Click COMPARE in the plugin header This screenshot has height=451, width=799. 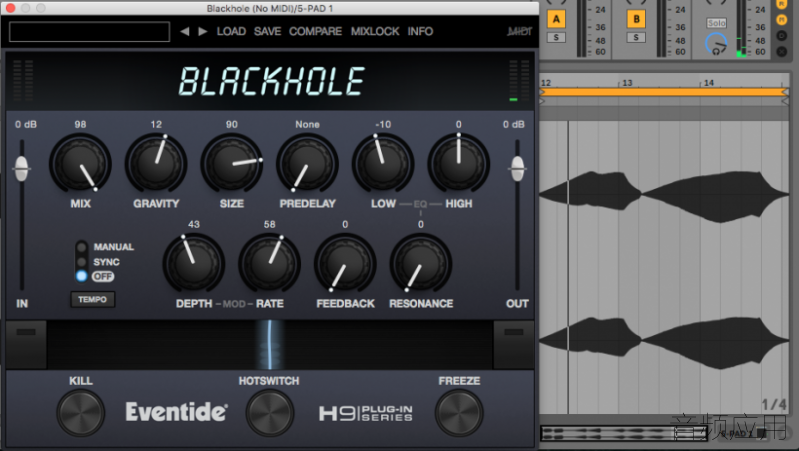coord(315,32)
